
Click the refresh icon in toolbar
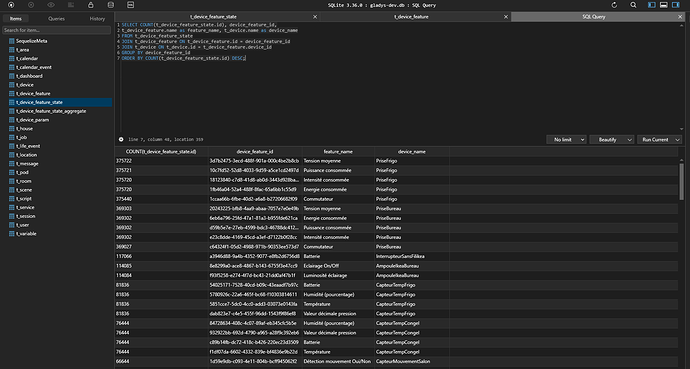[x=614, y=5]
